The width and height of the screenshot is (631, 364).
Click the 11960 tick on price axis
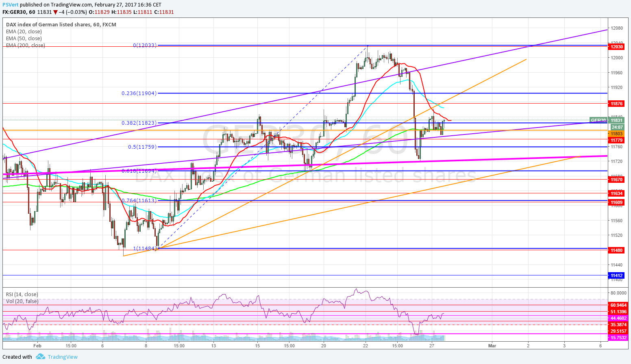617,73
